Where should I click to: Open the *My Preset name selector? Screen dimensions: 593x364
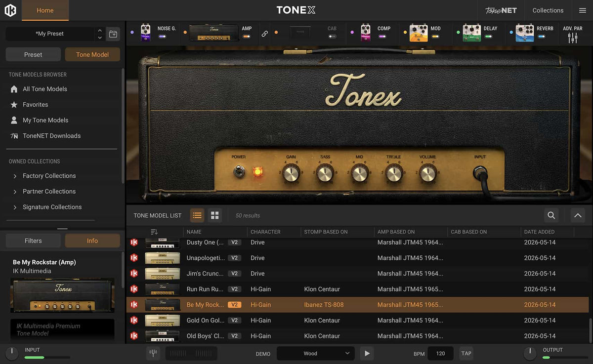(50, 34)
